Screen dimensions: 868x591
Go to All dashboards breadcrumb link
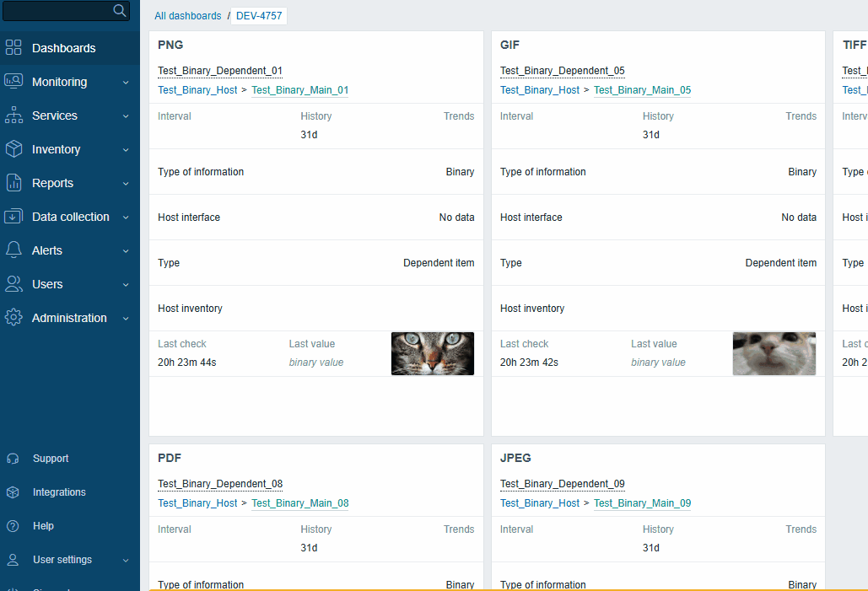(x=187, y=16)
